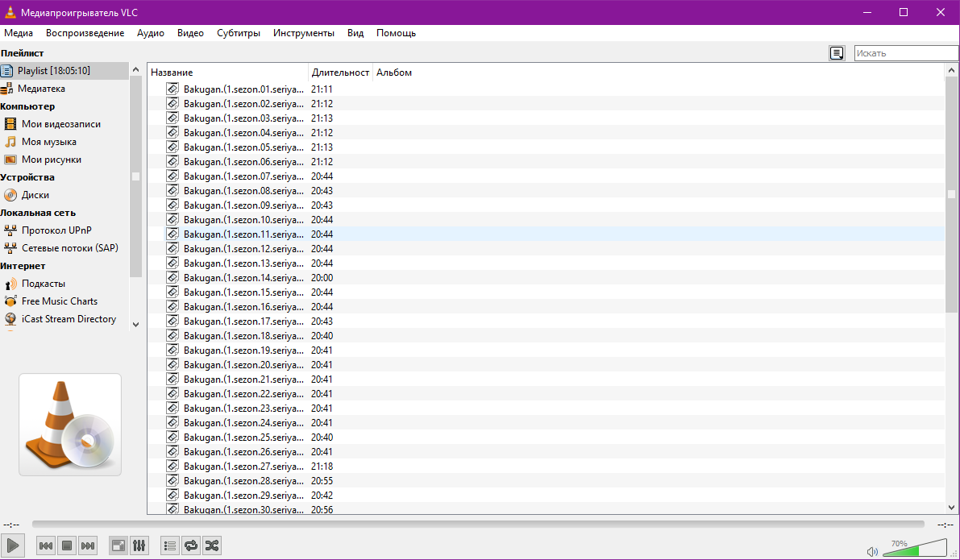Viewport: 960px width, 560px height.
Task: Toggle loop repeat mode
Action: [191, 545]
